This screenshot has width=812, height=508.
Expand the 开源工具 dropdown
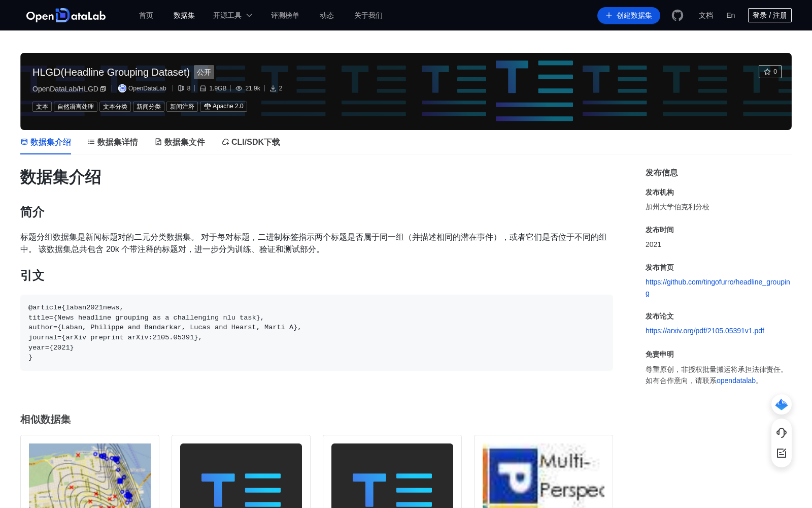pyautogui.click(x=232, y=15)
